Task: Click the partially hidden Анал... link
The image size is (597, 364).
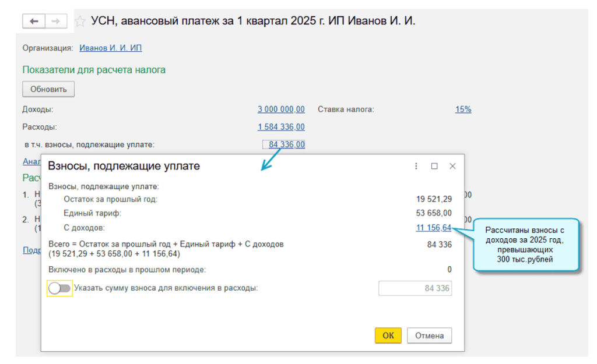Action: coord(31,161)
